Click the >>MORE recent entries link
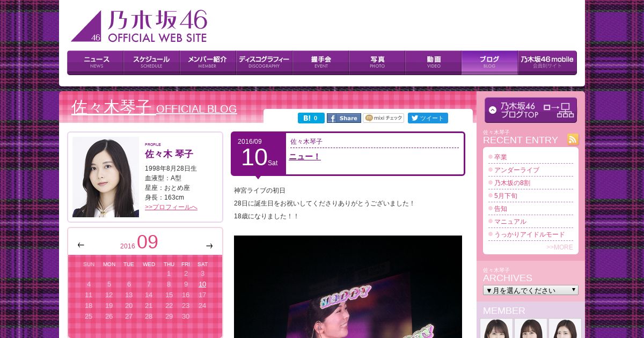This screenshot has height=338, width=644. coord(560,247)
